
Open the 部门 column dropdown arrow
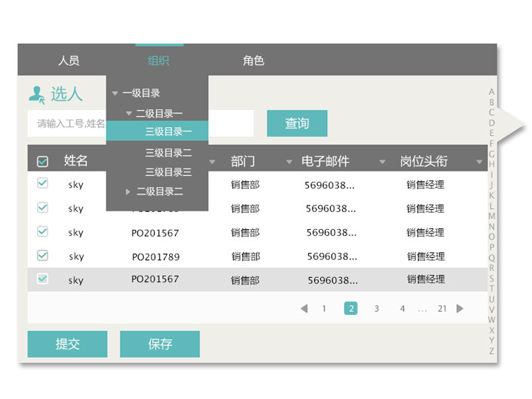click(x=289, y=162)
